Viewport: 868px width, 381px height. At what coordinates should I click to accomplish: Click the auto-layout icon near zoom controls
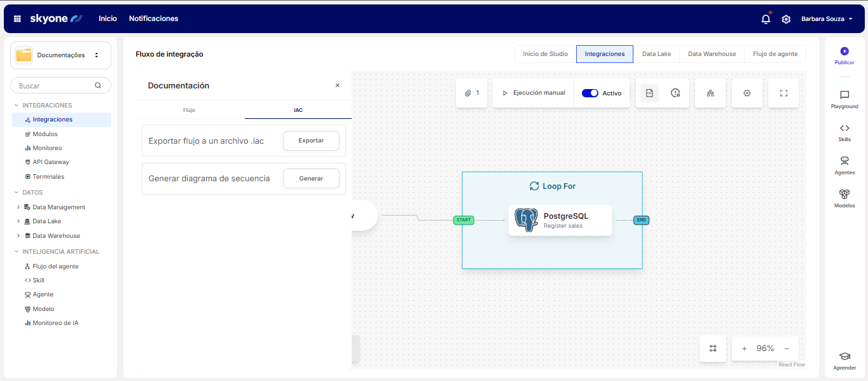(713, 349)
